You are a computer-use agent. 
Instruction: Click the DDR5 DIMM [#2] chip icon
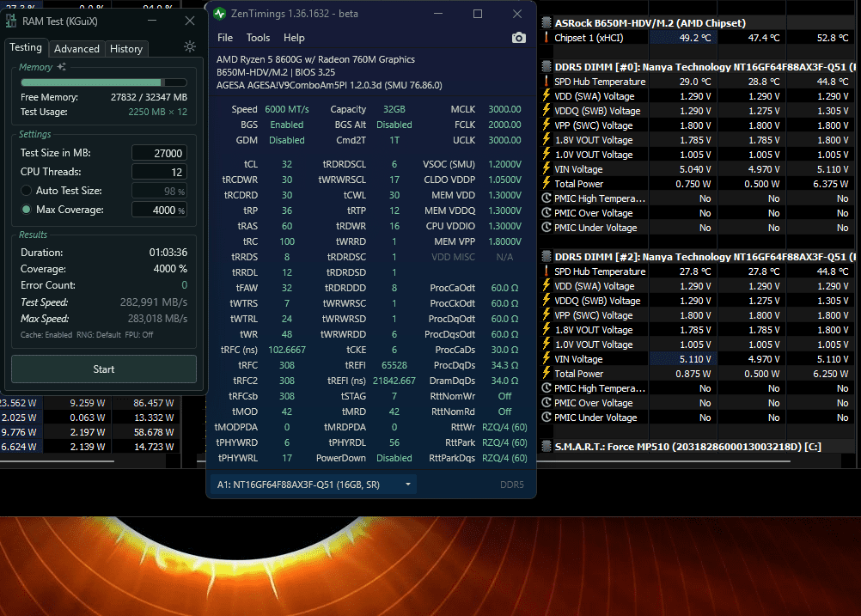pos(547,256)
